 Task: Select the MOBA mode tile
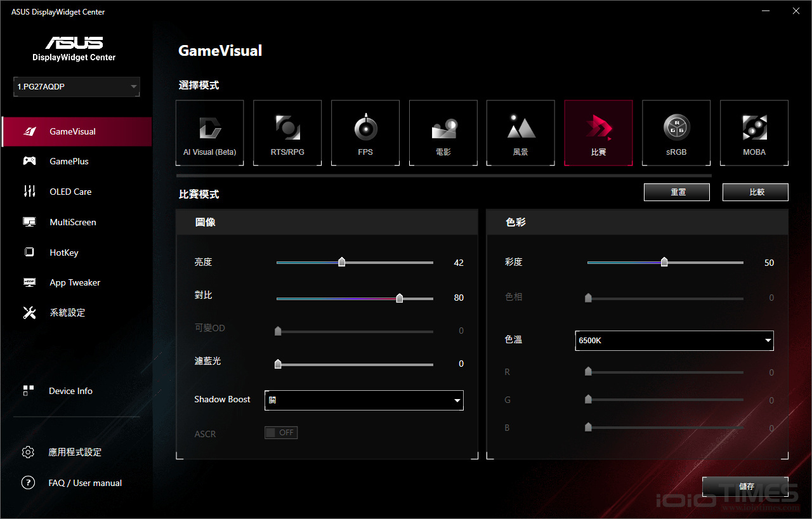tap(754, 133)
